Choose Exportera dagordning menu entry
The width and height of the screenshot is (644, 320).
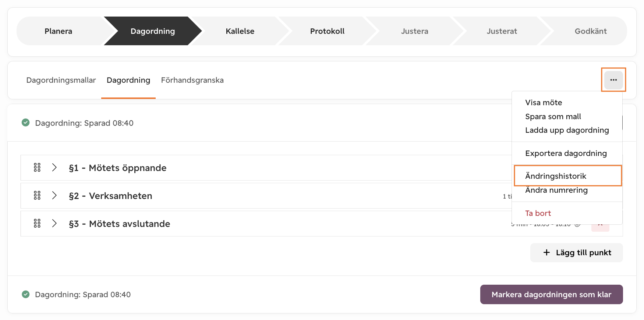pyautogui.click(x=566, y=153)
